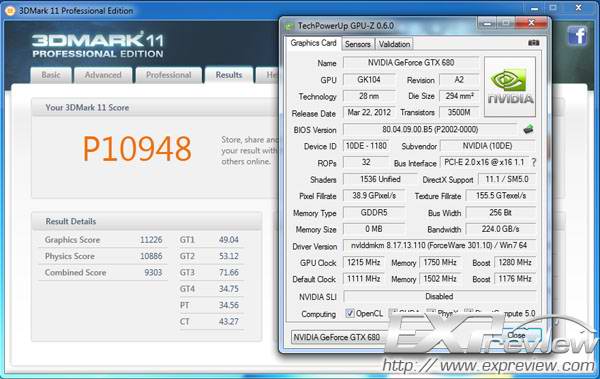Viewport: 600px width, 379px height.
Task: Click the Close button in GPU-Z
Action: [x=516, y=335]
